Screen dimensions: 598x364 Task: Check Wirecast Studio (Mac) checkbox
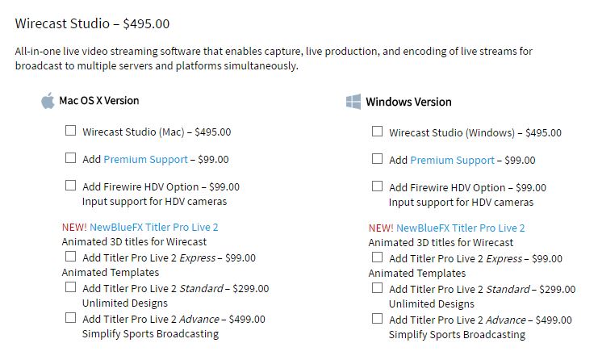pyautogui.click(x=71, y=131)
